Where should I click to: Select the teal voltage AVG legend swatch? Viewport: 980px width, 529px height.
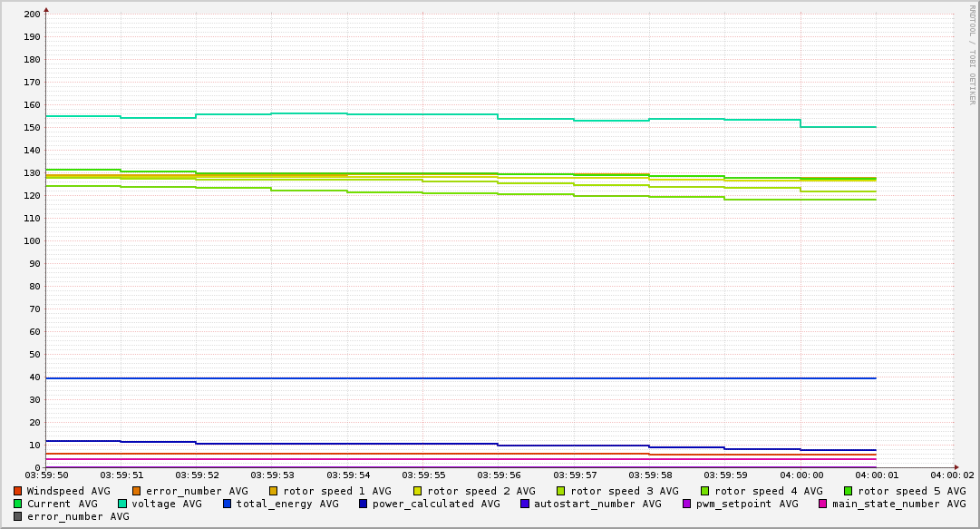tap(122, 504)
